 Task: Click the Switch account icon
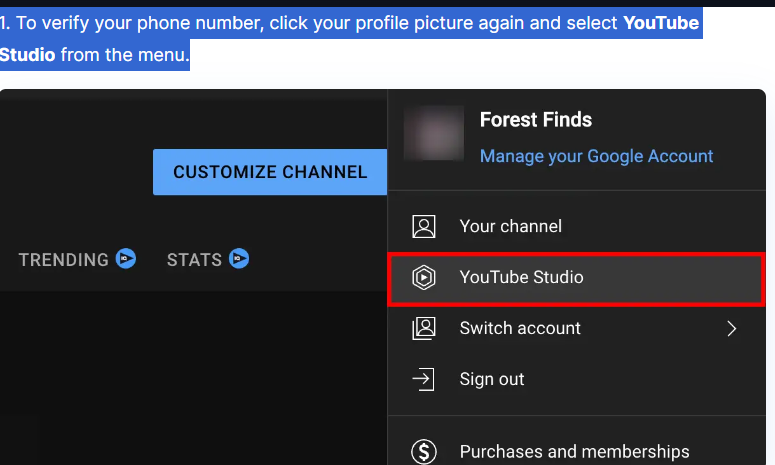coord(424,328)
